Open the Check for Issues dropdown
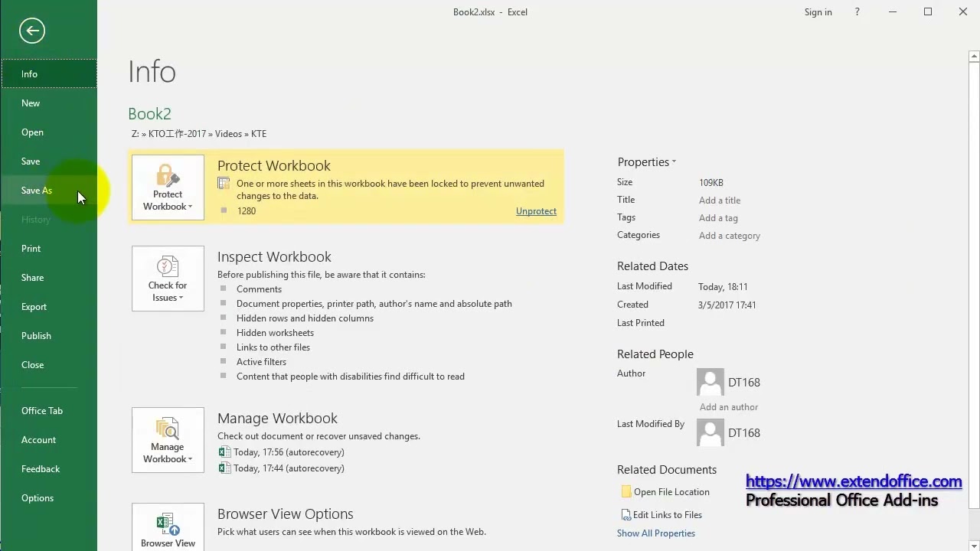Screen dimensions: 980x551 click(x=168, y=279)
